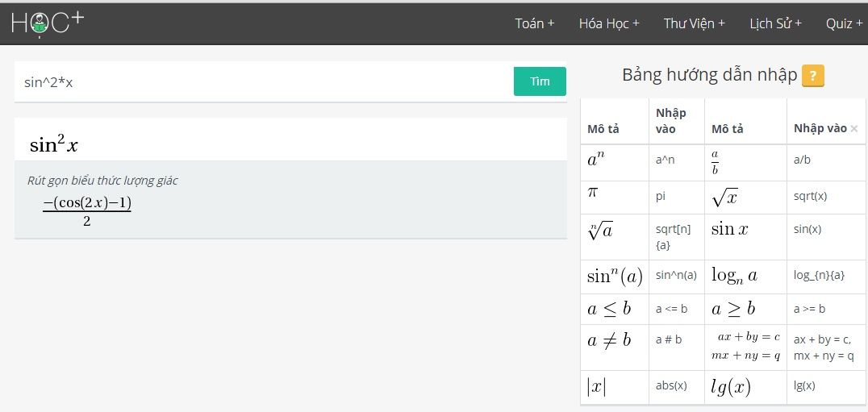
Task: Open the Quiz + menu
Action: [x=844, y=23]
